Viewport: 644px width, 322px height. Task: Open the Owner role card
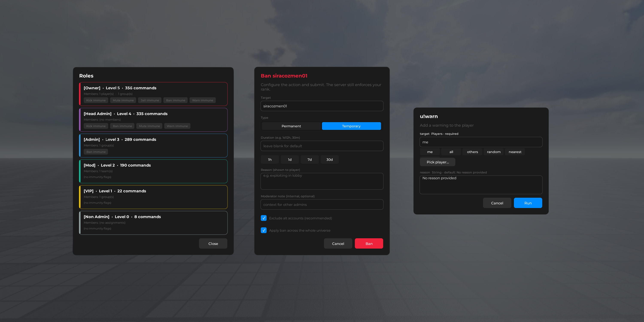click(153, 94)
